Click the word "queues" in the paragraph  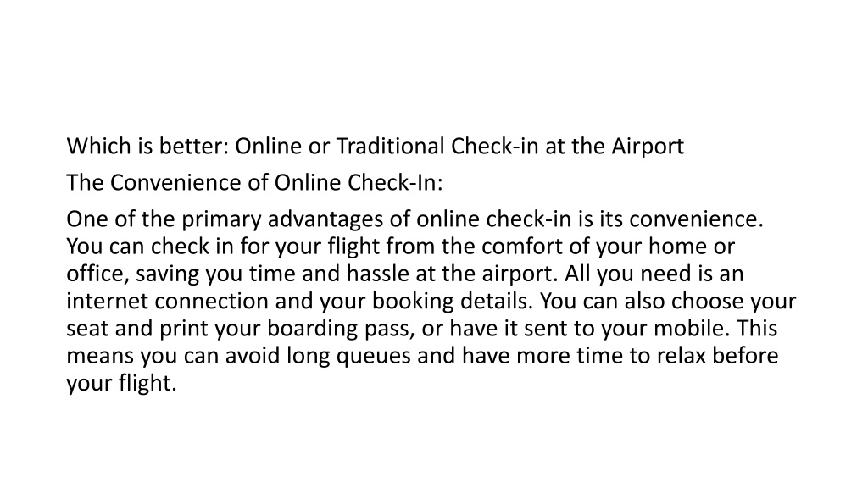374,357
